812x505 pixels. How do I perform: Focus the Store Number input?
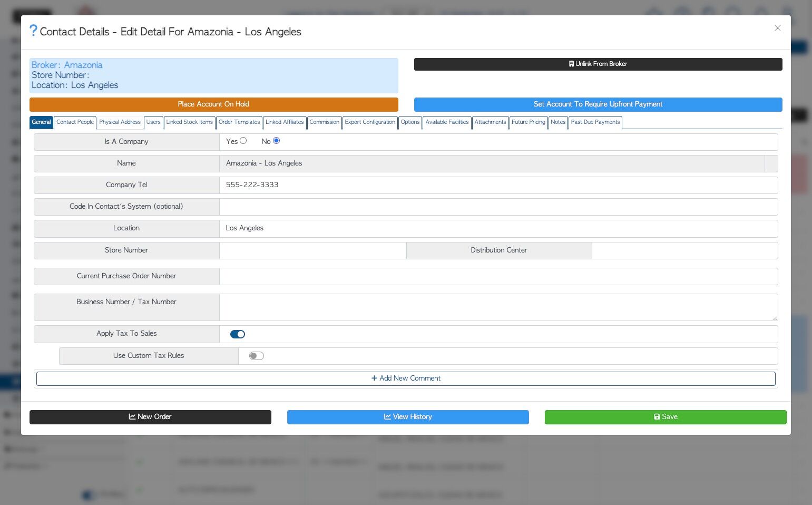pos(312,250)
